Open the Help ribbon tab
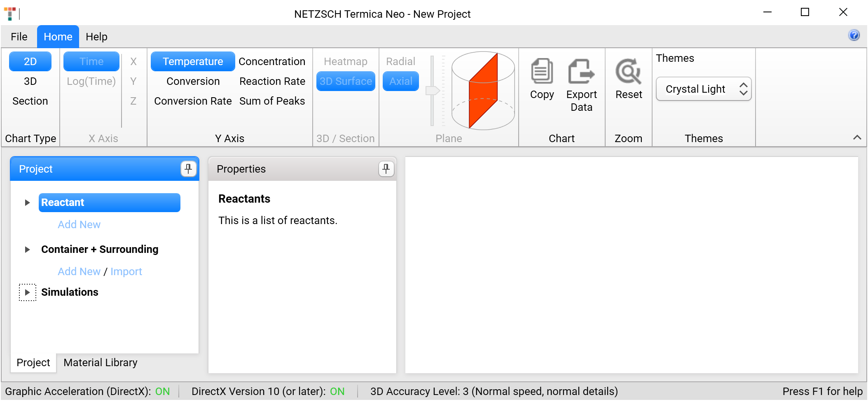This screenshot has width=868, height=402. 96,37
